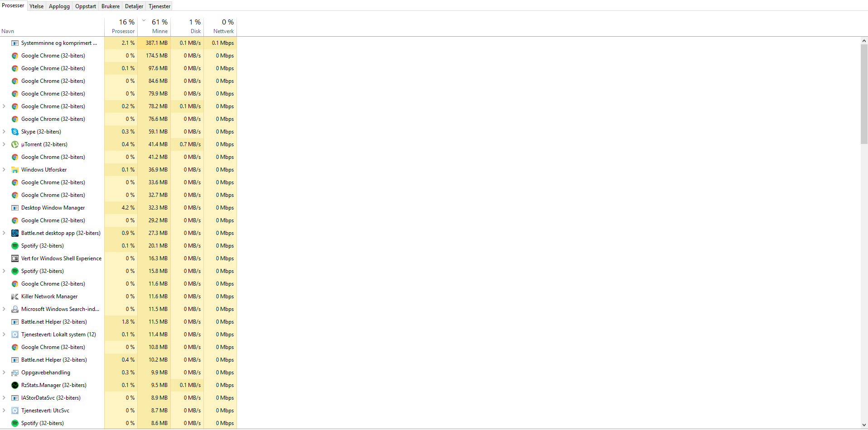The height and width of the screenshot is (430, 868).
Task: Click the 0.9 % processor cell for Battle.net
Action: click(121, 233)
